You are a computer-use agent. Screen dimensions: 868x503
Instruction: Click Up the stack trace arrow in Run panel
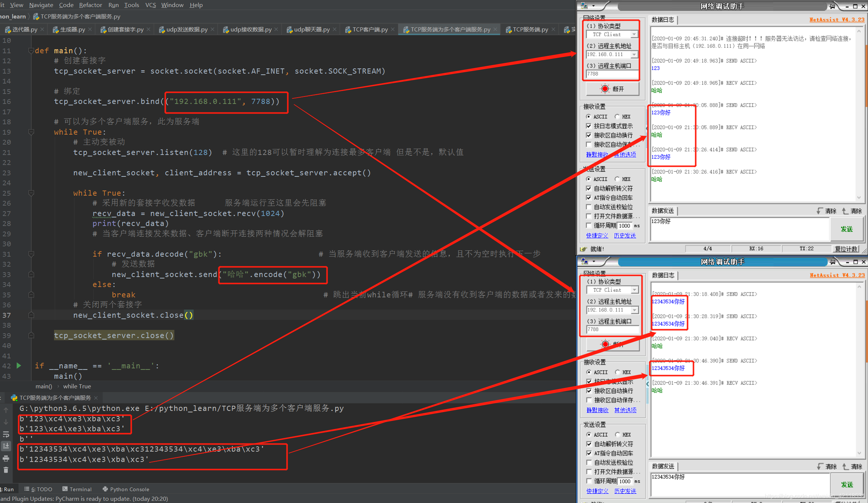6,410
